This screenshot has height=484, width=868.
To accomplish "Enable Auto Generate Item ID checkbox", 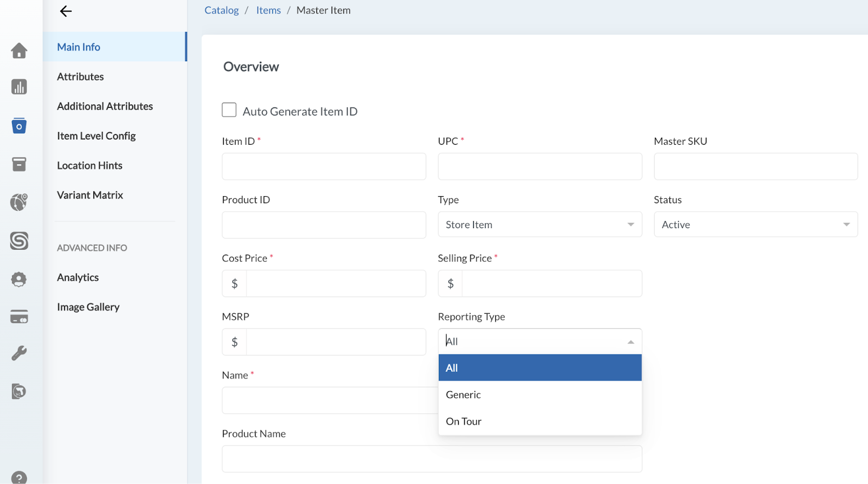I will pos(229,110).
